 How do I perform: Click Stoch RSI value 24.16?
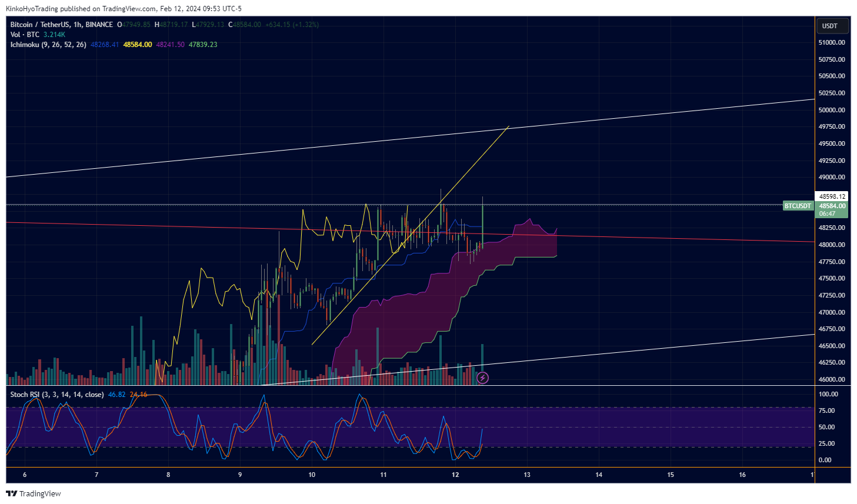[139, 395]
